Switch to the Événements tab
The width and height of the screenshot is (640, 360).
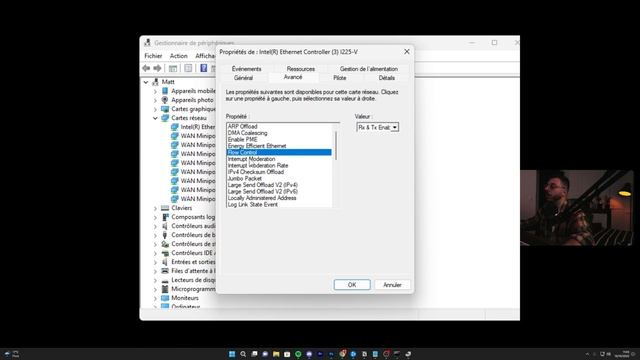[246, 69]
